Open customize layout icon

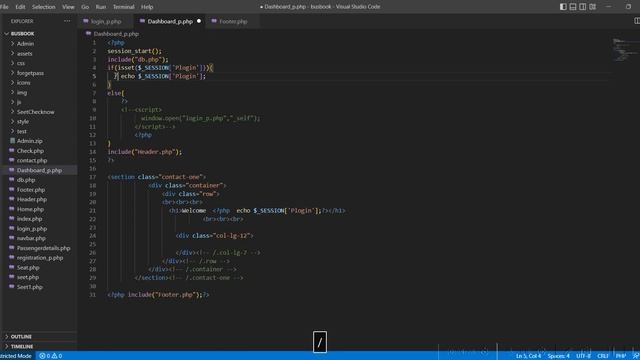coord(593,7)
